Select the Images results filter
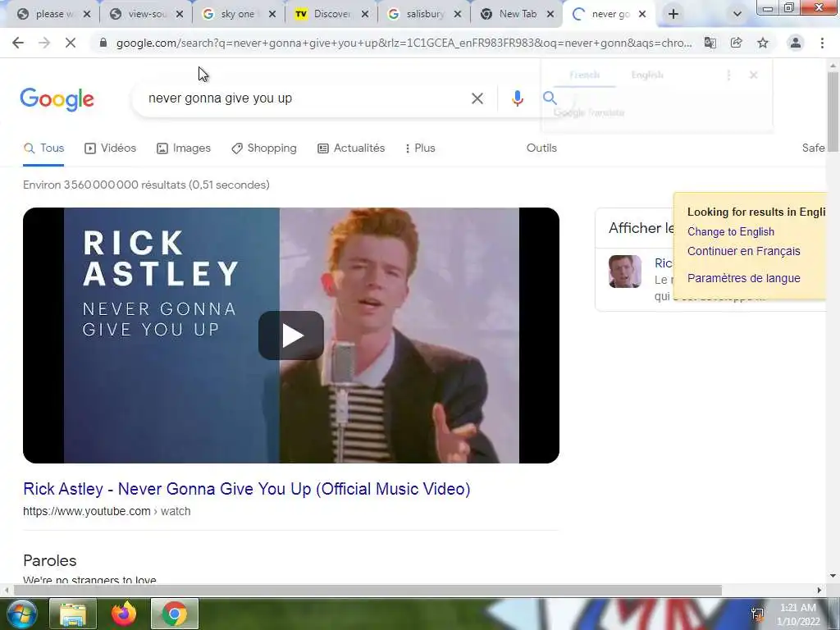The height and width of the screenshot is (630, 840). click(x=184, y=148)
